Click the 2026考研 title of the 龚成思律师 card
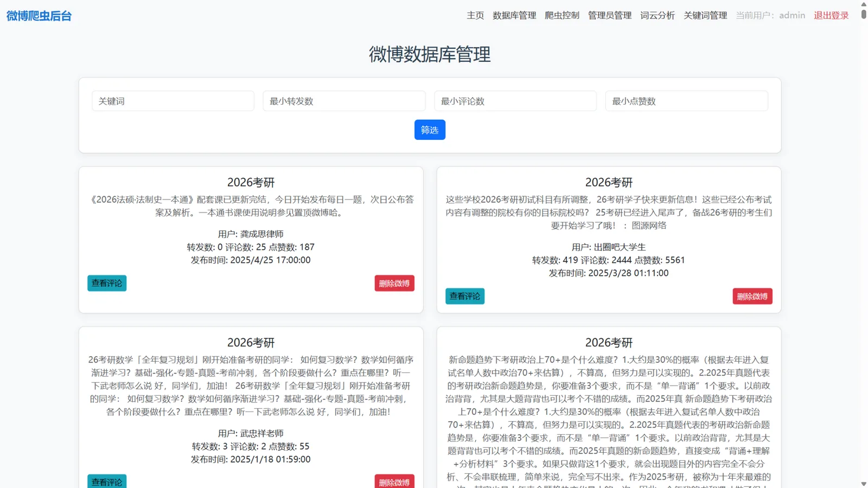The height and width of the screenshot is (488, 868). [251, 182]
